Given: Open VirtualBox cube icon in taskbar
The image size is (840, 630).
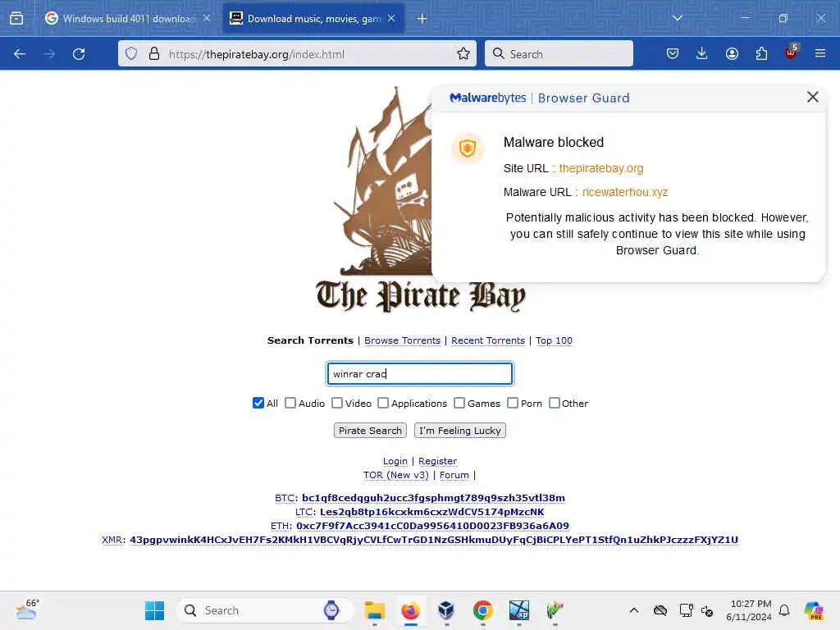Looking at the screenshot, I should (x=446, y=610).
